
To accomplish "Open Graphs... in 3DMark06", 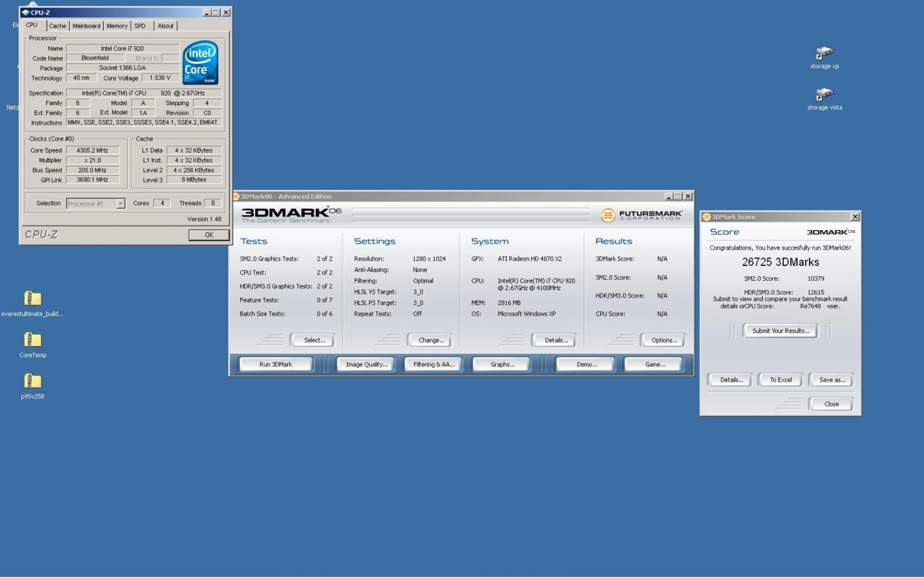I will (x=502, y=365).
